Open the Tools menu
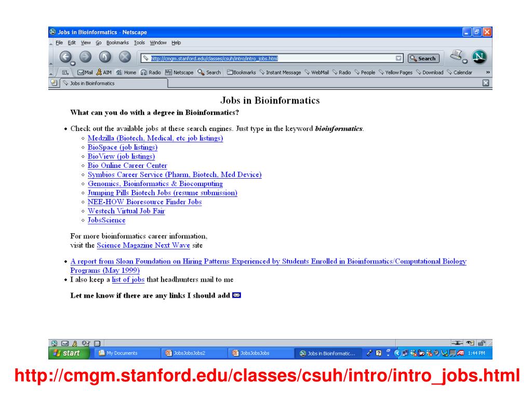Viewport: 532px width, 399px height. tap(139, 43)
